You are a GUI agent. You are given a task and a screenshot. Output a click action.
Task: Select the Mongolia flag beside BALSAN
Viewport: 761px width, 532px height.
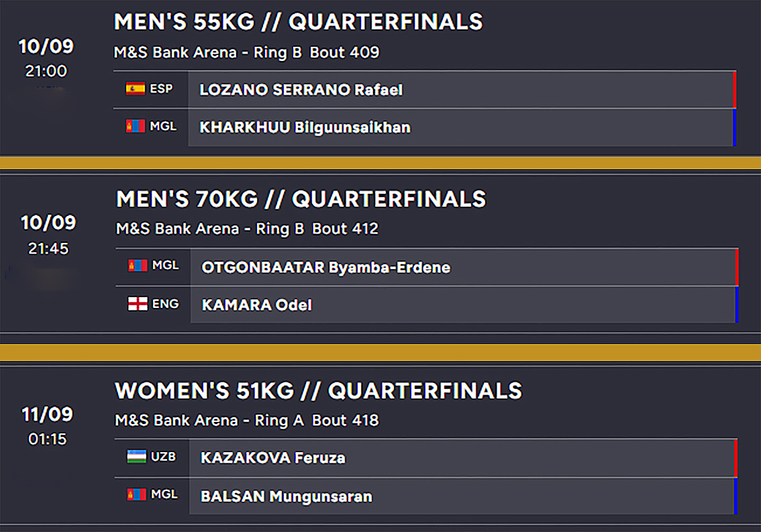click(136, 494)
